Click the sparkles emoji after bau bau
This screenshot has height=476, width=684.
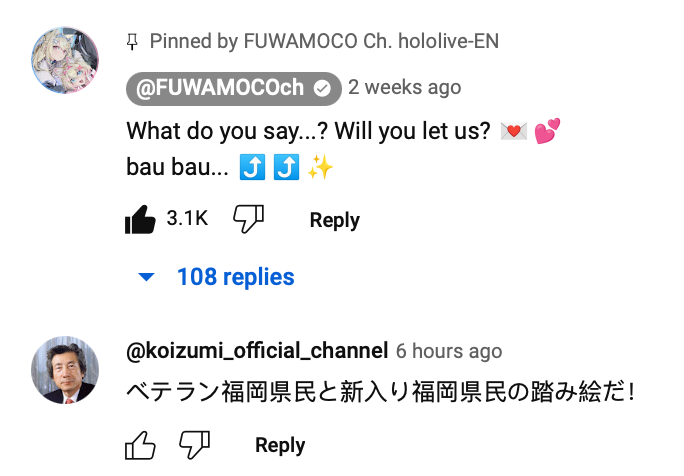click(x=320, y=167)
